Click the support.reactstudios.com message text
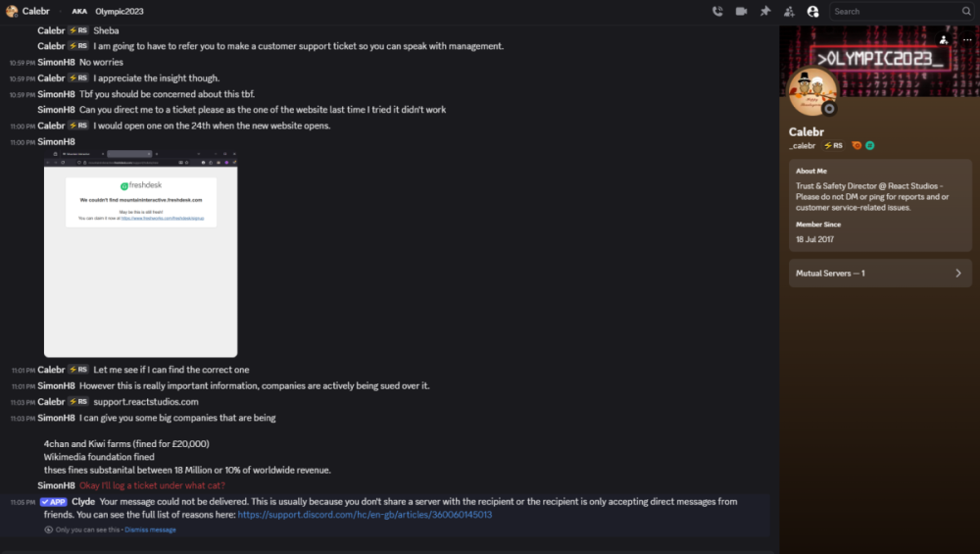Screen dimensions: 980x554 click(x=146, y=402)
